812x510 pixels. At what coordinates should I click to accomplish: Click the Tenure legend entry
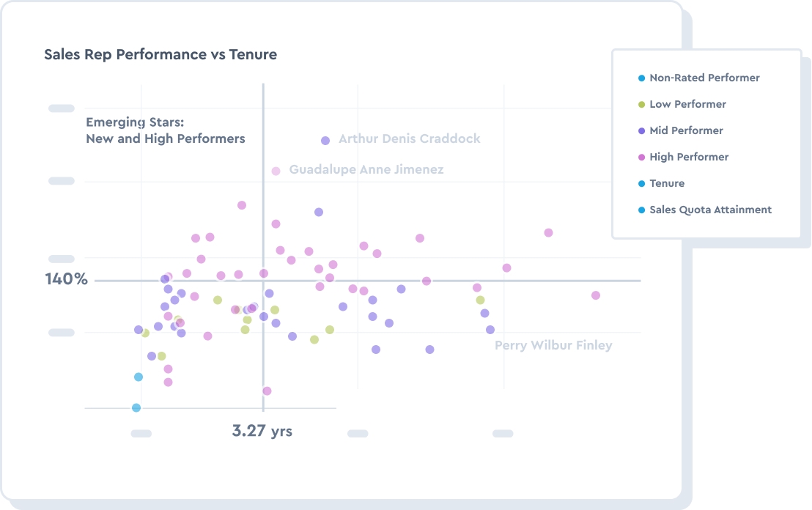point(667,183)
